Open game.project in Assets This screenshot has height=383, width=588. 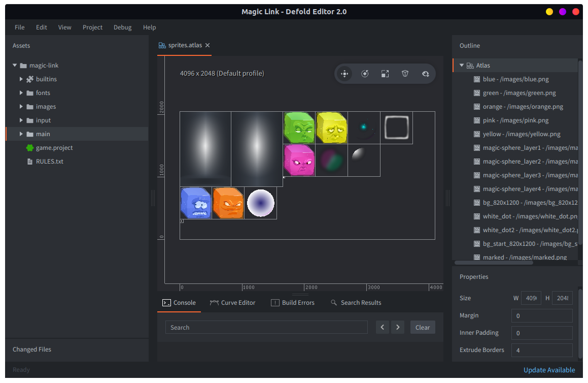tap(54, 148)
